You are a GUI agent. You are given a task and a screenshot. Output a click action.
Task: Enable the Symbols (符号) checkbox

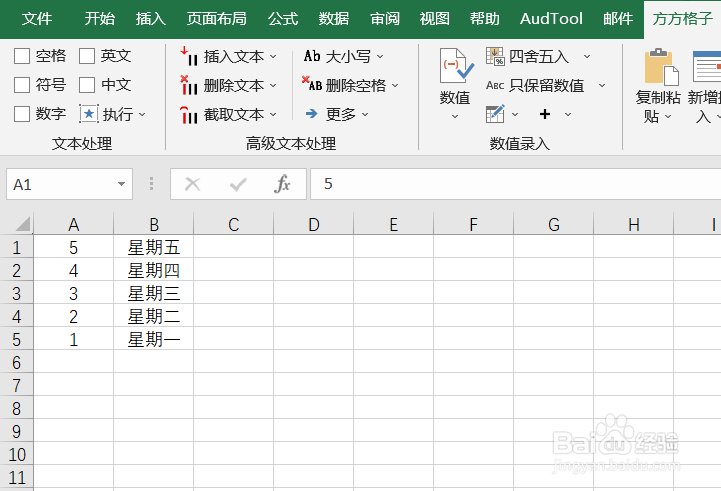point(22,85)
